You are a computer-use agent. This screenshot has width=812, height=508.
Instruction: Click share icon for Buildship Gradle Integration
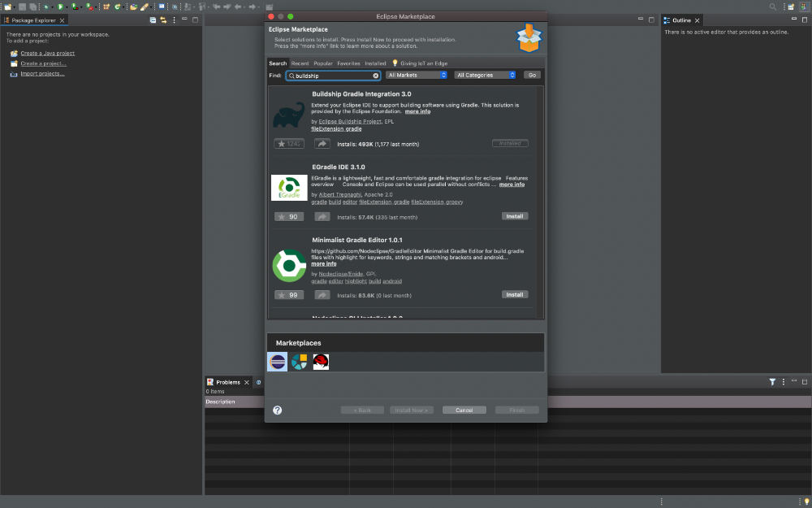click(322, 144)
